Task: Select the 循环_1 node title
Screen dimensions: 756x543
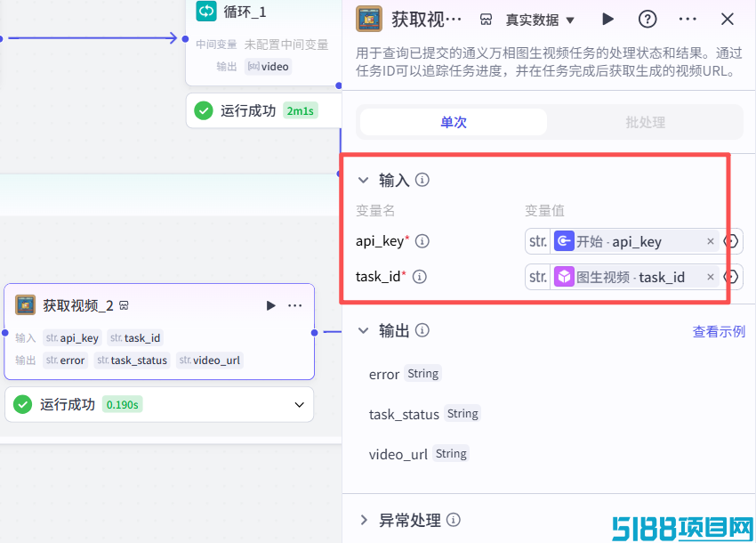Action: (x=245, y=11)
